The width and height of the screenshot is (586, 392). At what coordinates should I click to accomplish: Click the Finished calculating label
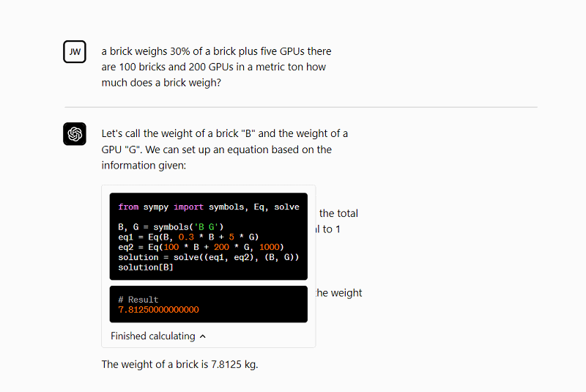[x=153, y=336]
